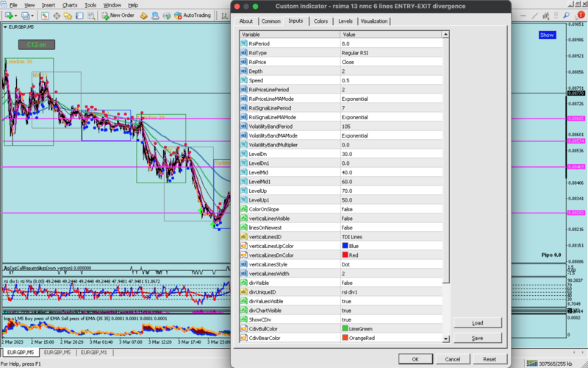Toggle ColorOnSlope false value
Viewport: 588px width, 368px height.
click(347, 209)
